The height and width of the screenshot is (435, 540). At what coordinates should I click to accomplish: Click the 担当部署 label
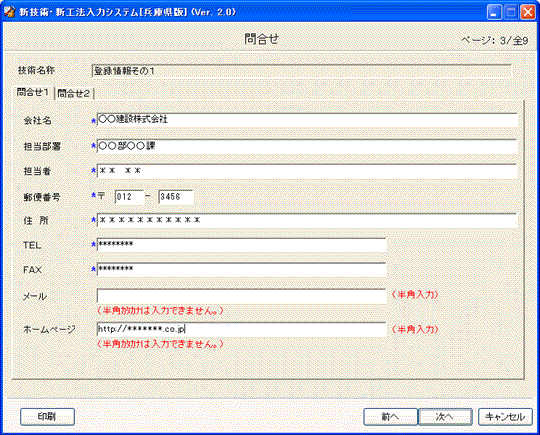42,146
